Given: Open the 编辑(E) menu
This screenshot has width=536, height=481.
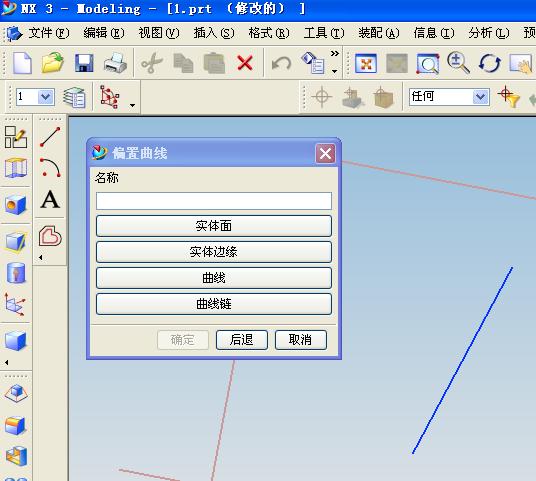Looking at the screenshot, I should 104,33.
